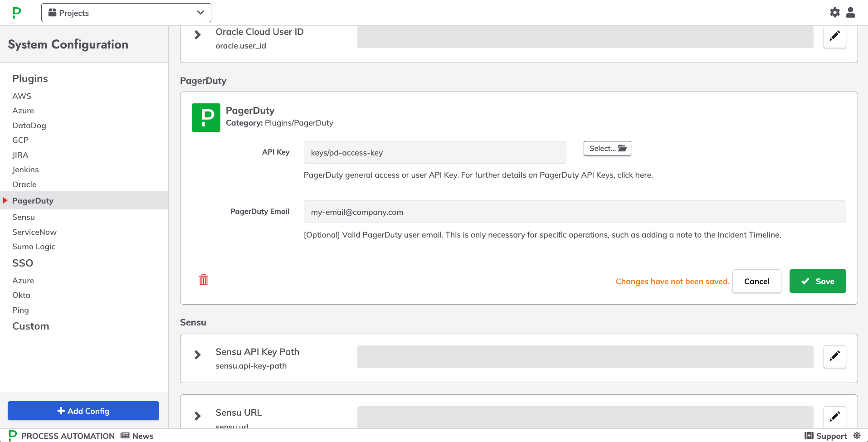
Task: Click the API Key input field
Action: pyautogui.click(x=435, y=152)
